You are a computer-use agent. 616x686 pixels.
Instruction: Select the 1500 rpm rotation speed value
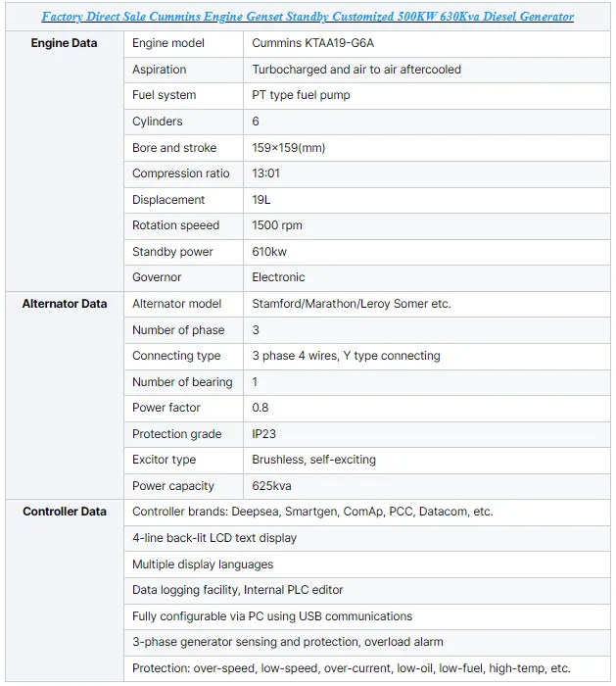(277, 225)
